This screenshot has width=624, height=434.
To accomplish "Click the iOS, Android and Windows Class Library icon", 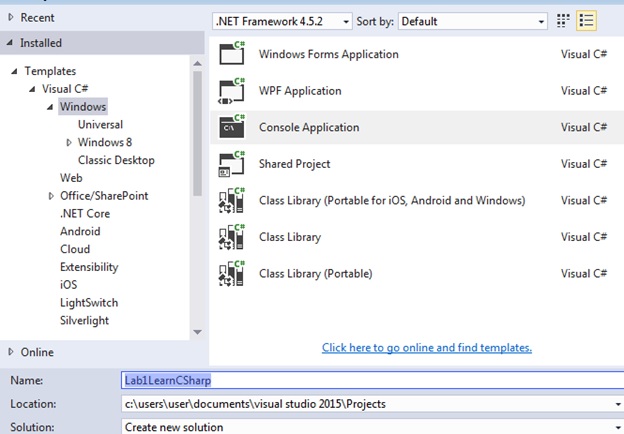I will click(x=232, y=200).
